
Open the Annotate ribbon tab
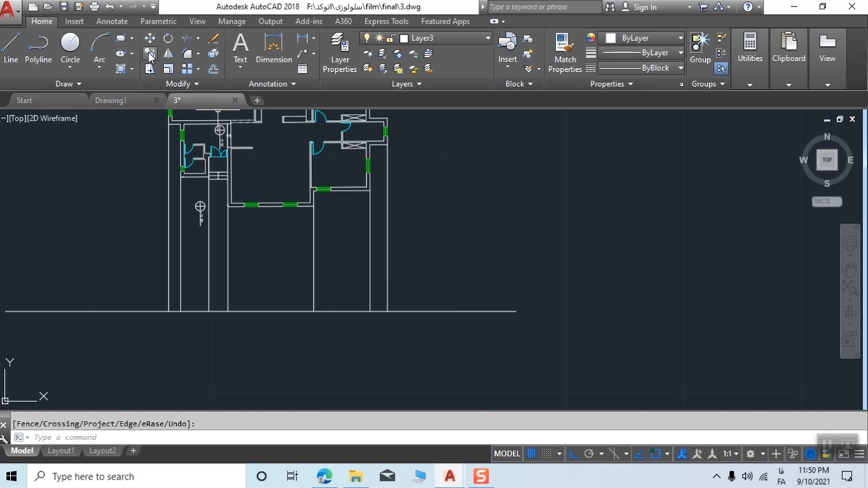pos(112,21)
